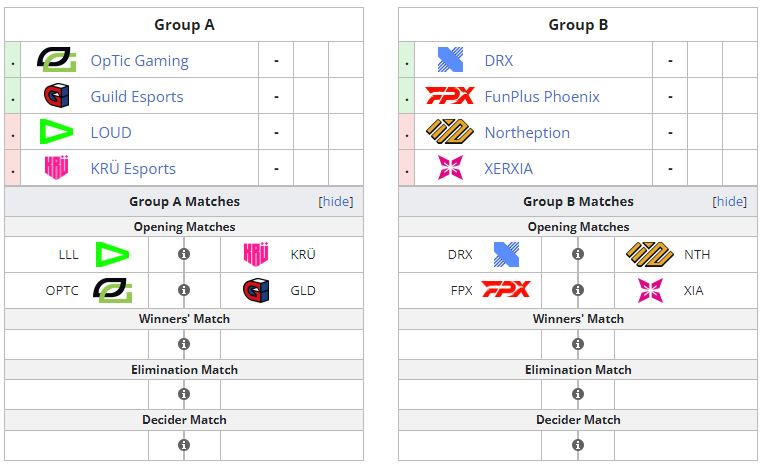
Task: Open the Guild Esports team page
Action: pos(137,96)
